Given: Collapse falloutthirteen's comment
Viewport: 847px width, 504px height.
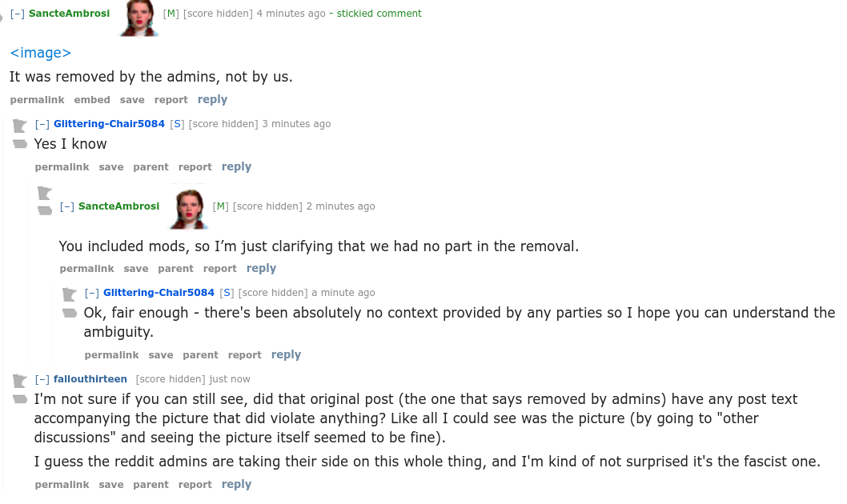Looking at the screenshot, I should 42,379.
